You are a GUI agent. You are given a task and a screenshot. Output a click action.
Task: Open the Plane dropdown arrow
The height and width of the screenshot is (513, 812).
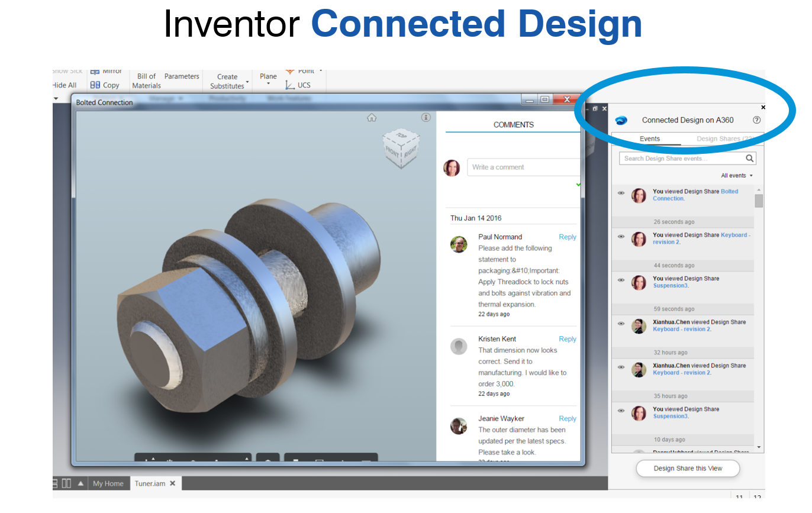[268, 83]
